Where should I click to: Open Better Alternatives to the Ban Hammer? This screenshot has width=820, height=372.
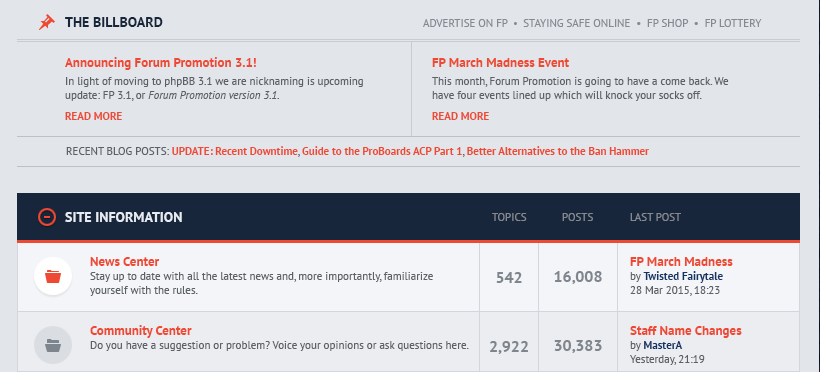(x=557, y=151)
